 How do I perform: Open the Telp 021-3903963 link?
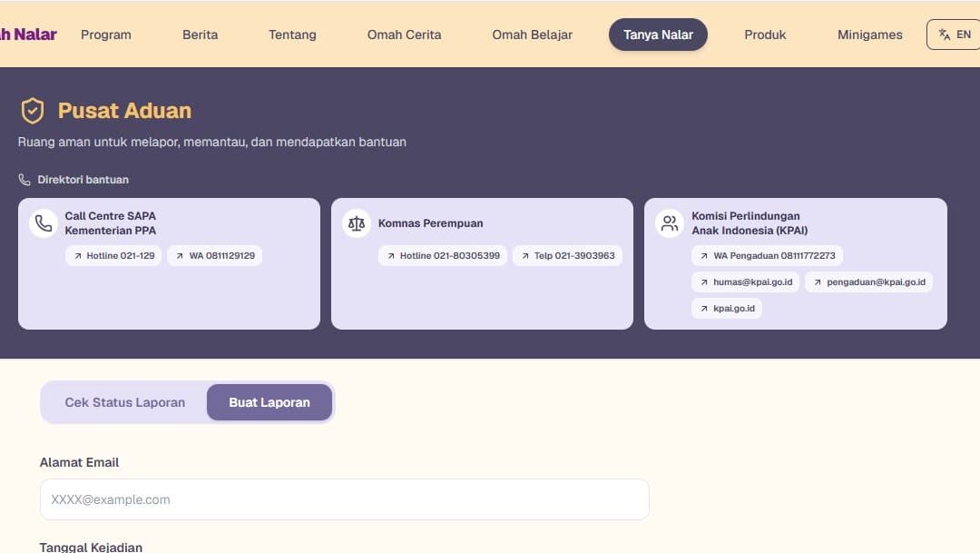point(567,256)
